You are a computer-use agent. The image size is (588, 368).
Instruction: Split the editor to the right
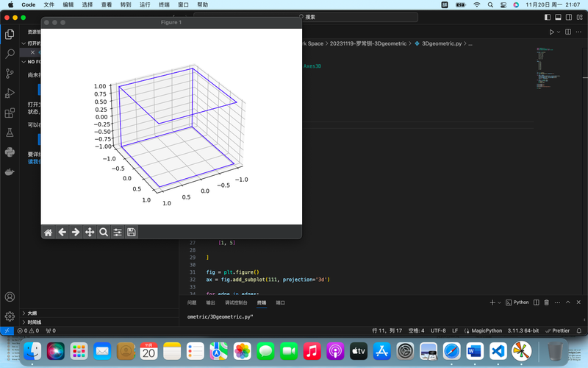coord(568,32)
